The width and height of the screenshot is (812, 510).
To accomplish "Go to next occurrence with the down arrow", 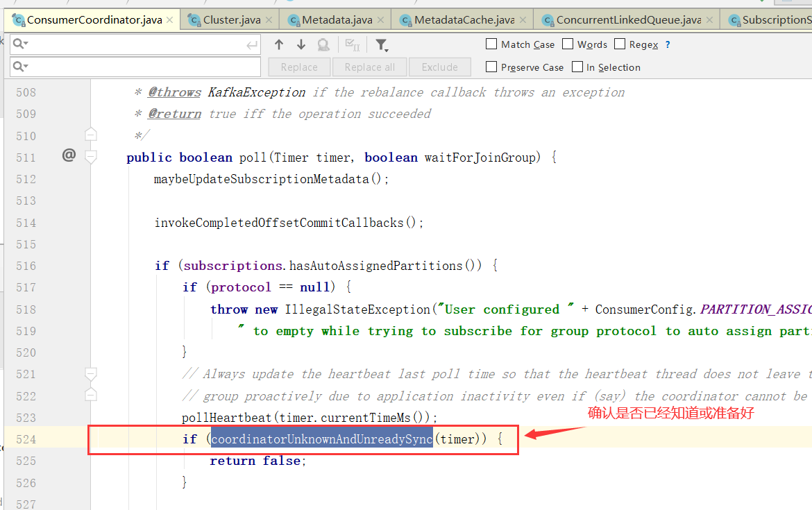I will (301, 44).
